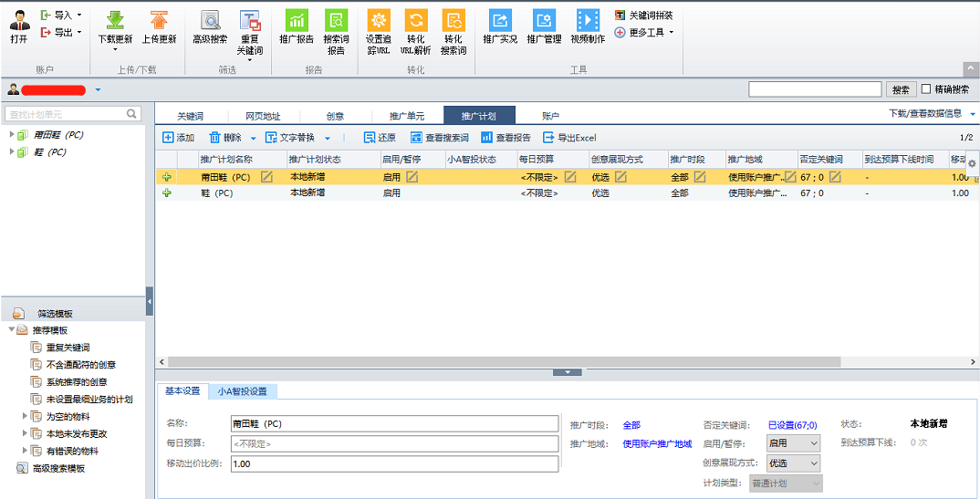Image resolution: width=980 pixels, height=499 pixels.
Task: Open the 创意展现方式 dropdown
Action: click(793, 463)
